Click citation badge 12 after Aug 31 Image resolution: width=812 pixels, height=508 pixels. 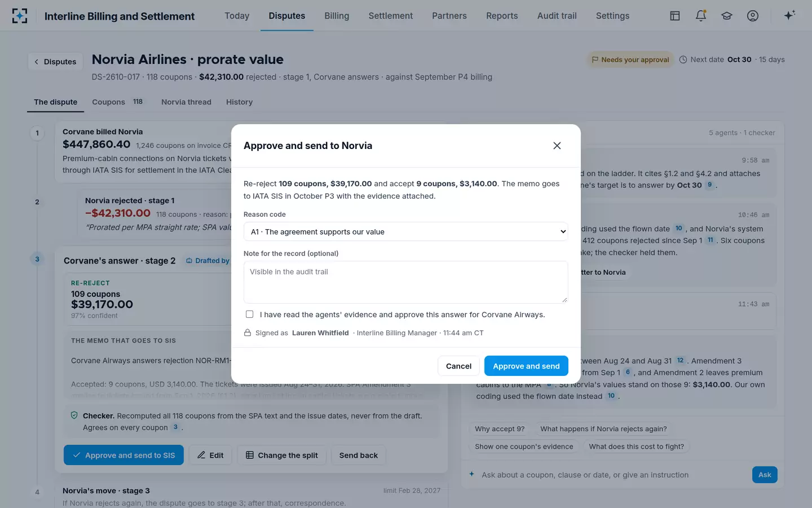tap(681, 361)
